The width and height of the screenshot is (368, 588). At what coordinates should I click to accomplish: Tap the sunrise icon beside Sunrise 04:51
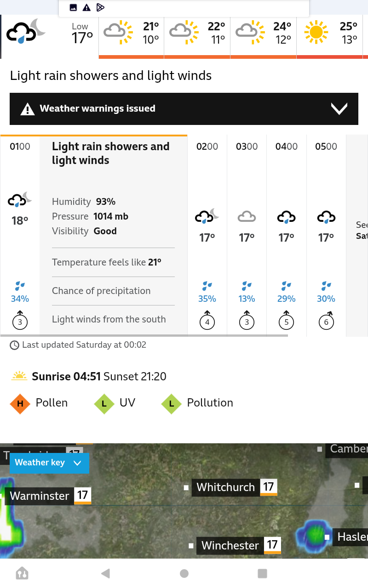coord(19,376)
